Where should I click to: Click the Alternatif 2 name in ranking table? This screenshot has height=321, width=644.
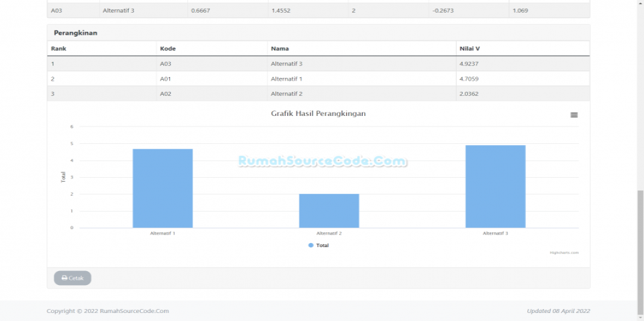pyautogui.click(x=287, y=94)
